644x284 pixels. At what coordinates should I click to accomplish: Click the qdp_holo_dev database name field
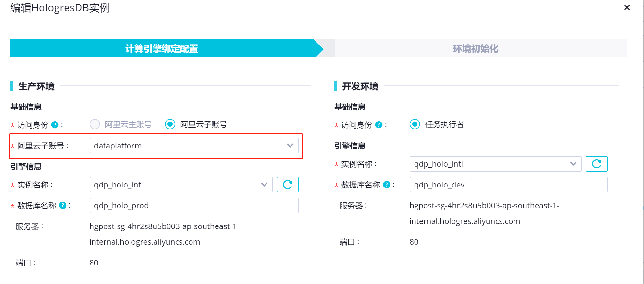tap(508, 185)
